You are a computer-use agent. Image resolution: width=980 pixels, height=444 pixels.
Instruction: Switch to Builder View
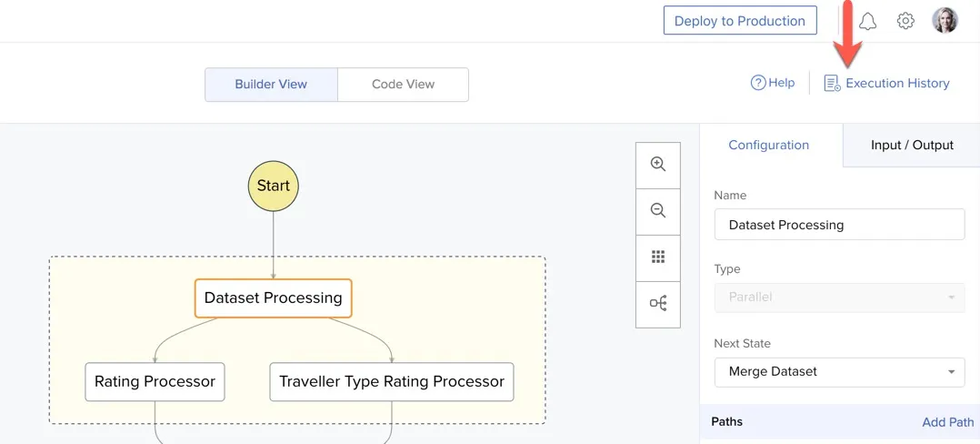[271, 85]
